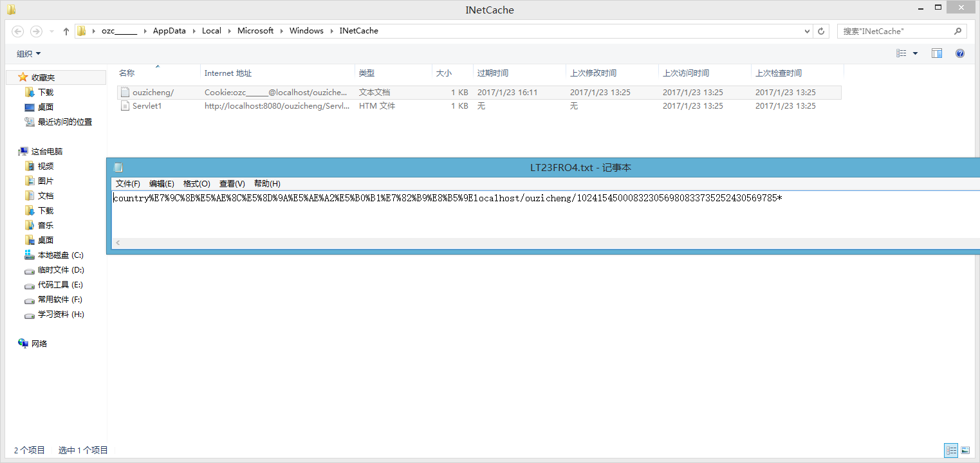Open 学习资料 (H:) drive
The width and height of the screenshot is (980, 463).
[x=55, y=314]
